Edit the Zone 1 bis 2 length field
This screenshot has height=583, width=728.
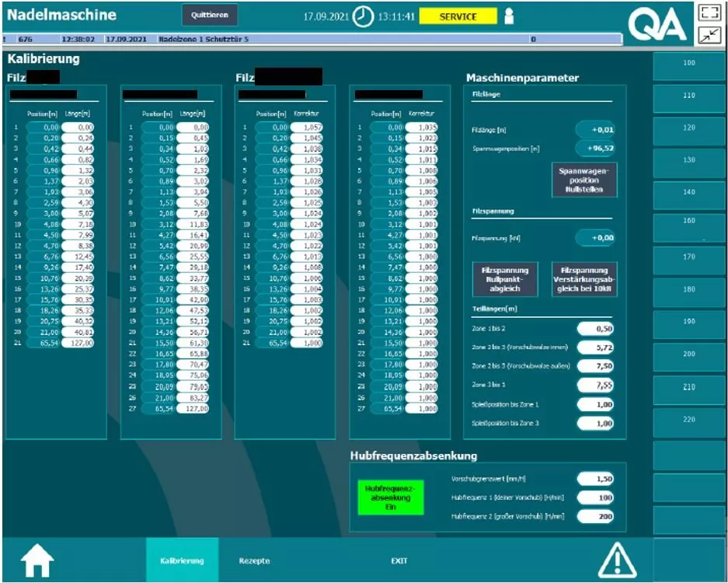pyautogui.click(x=595, y=329)
